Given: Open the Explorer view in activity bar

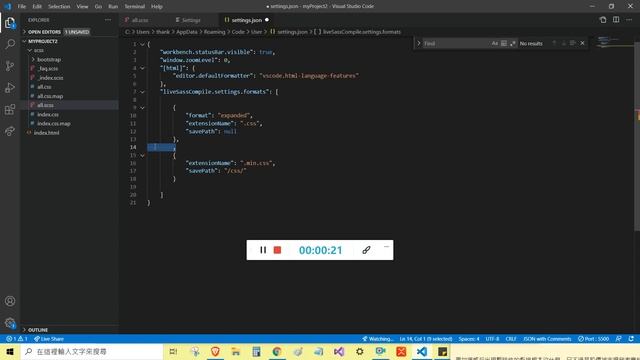Looking at the screenshot, I should pyautogui.click(x=10, y=23).
